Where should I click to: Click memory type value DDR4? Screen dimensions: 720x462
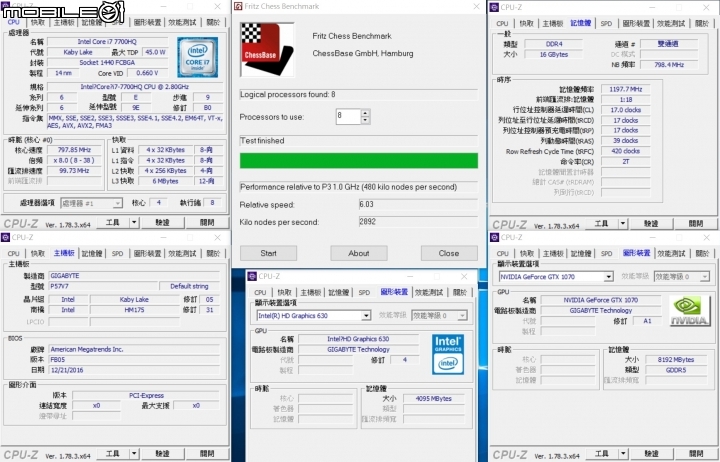tap(553, 44)
